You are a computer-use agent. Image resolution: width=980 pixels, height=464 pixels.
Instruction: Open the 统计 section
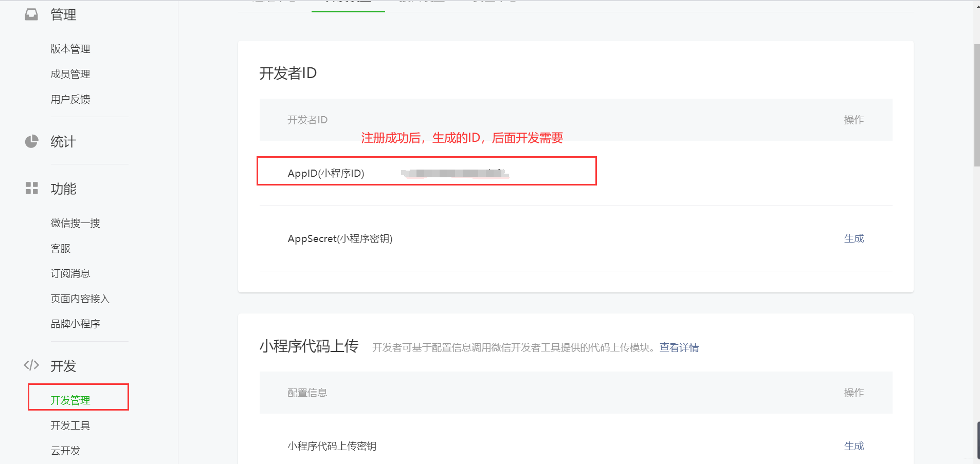[63, 142]
